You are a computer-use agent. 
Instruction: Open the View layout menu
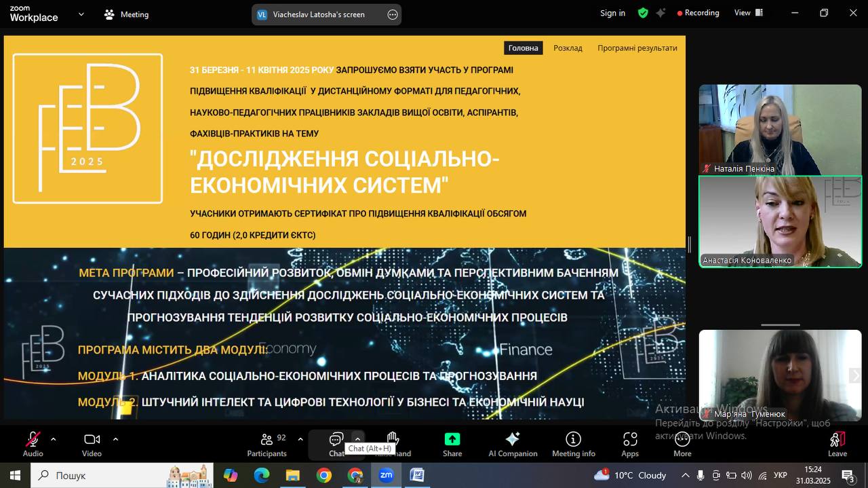[x=749, y=13]
